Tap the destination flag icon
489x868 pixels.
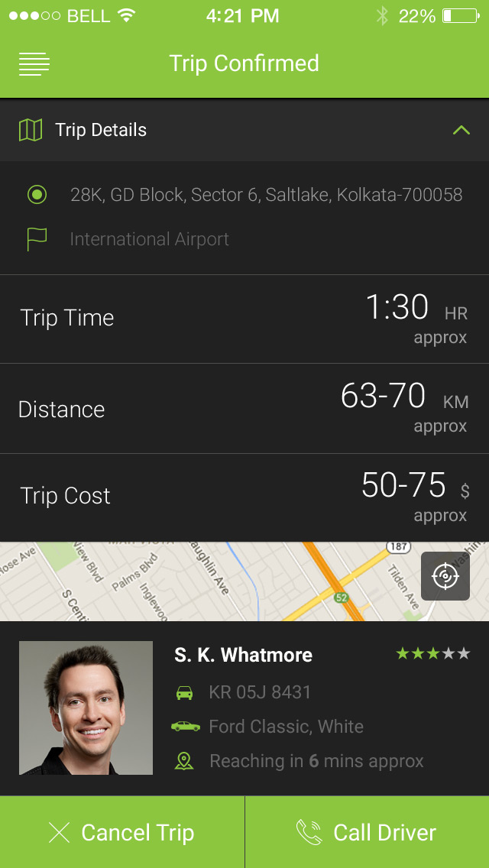(37, 238)
